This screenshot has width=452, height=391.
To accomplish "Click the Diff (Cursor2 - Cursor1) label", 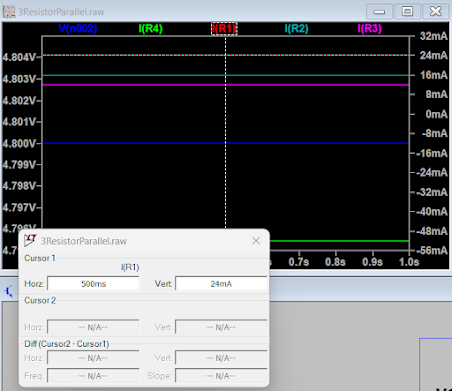I will point(67,344).
